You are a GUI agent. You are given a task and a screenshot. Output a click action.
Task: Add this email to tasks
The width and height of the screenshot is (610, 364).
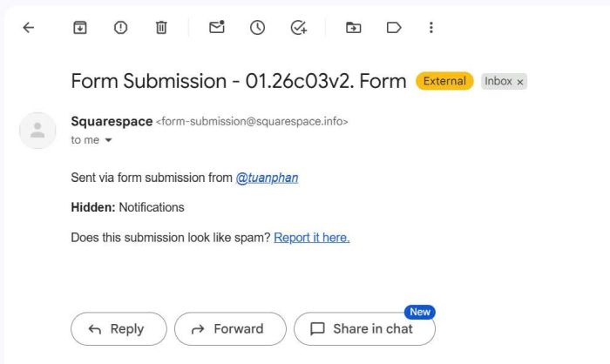click(x=298, y=28)
